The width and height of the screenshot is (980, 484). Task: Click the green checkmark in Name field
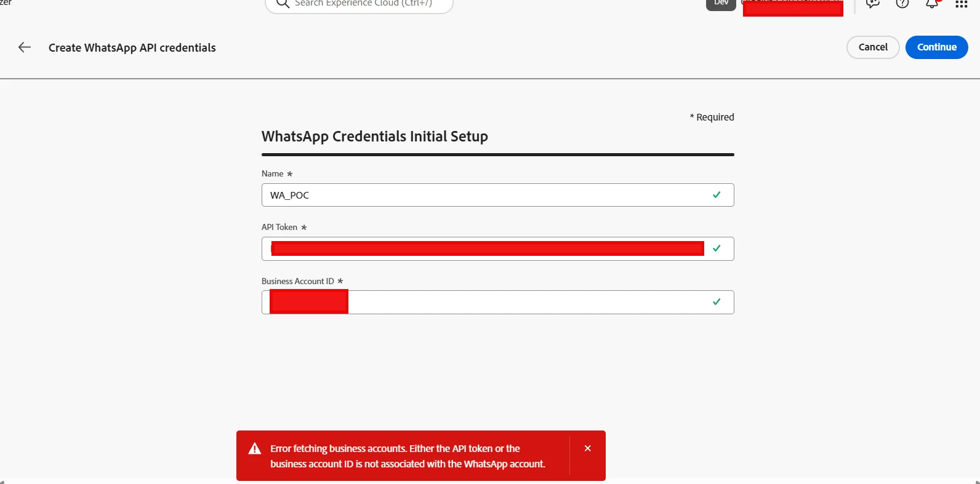pyautogui.click(x=717, y=195)
